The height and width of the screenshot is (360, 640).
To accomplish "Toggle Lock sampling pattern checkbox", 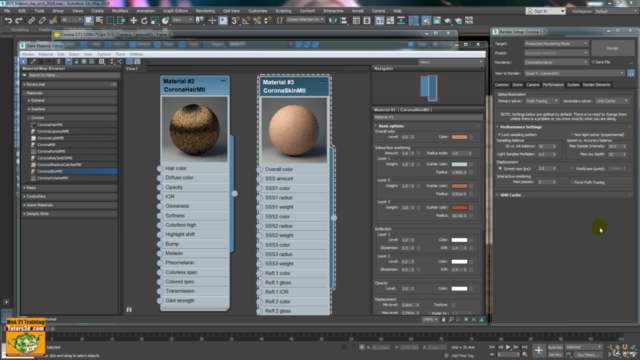I will 500,134.
